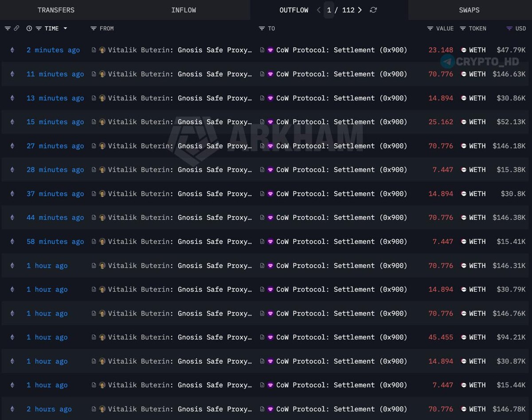
Task: Click the value 45.455
Action: click(x=441, y=337)
